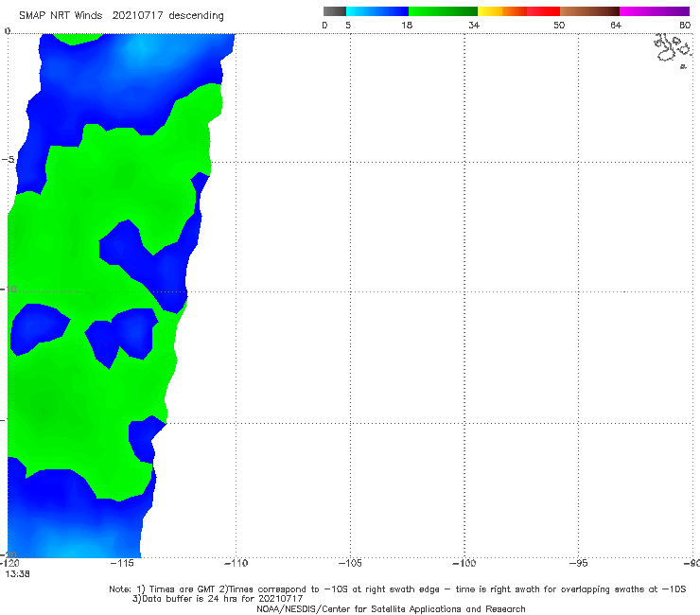The width and height of the screenshot is (700, 615).
Task: Click the longitude label '-100'
Action: (464, 563)
